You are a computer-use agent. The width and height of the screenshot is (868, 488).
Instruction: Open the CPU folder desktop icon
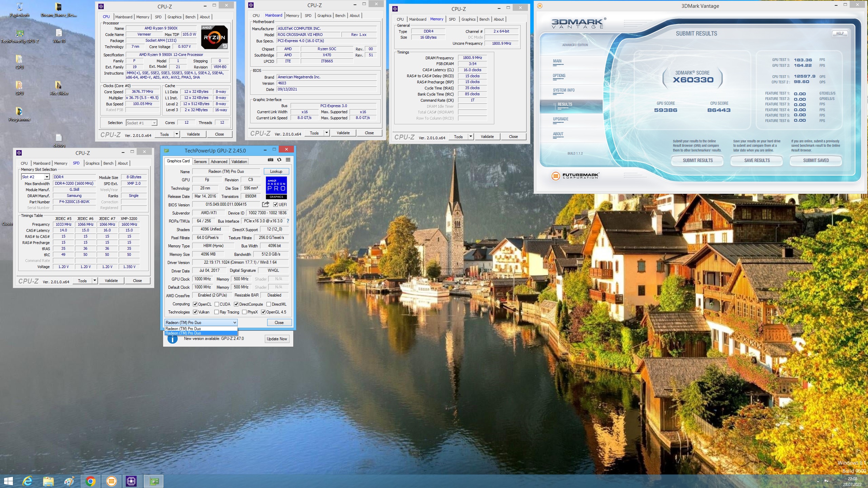[19, 62]
